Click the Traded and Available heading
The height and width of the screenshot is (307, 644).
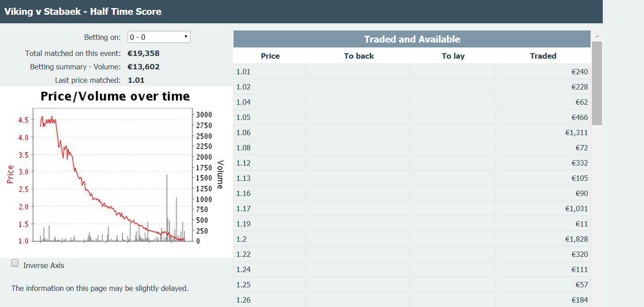coord(412,39)
